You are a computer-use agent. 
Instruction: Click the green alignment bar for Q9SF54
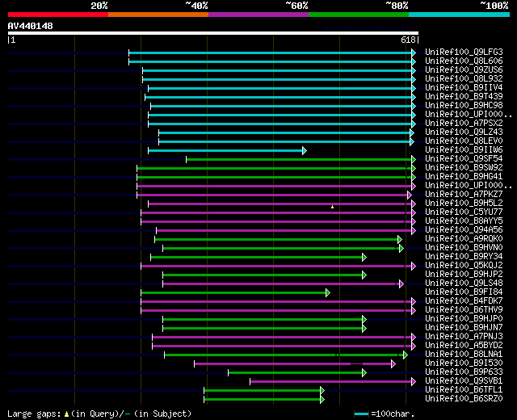point(299,160)
